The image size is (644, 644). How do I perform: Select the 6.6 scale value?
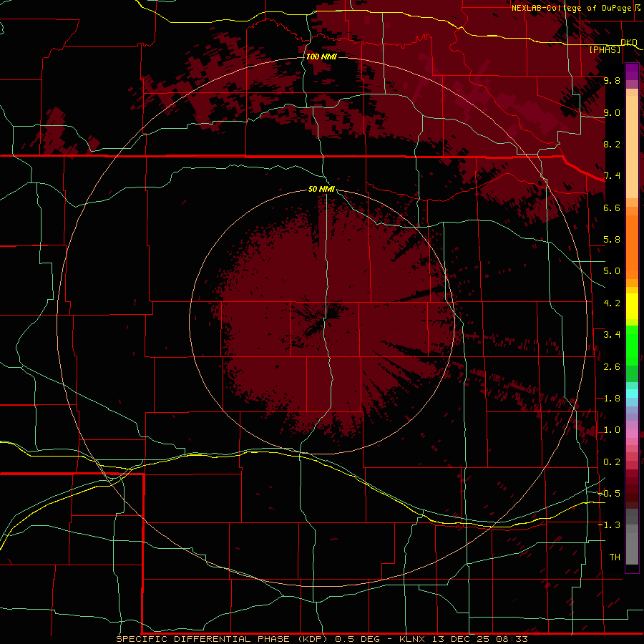pyautogui.click(x=612, y=208)
